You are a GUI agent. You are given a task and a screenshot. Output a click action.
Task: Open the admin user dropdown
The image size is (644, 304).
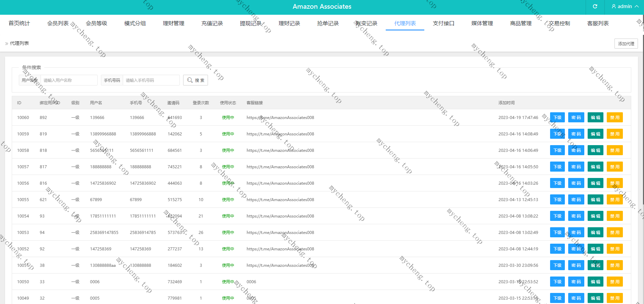coord(625,6)
